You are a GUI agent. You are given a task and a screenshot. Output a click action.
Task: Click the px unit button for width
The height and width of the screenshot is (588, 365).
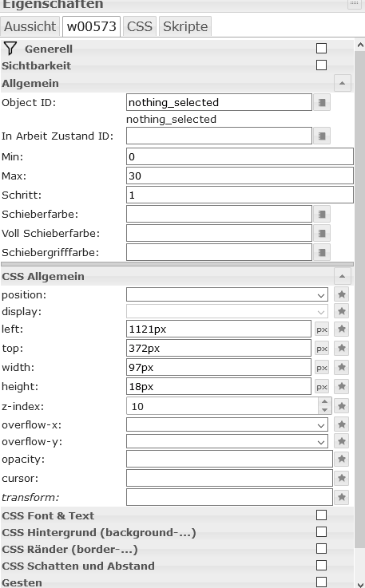[x=322, y=368]
